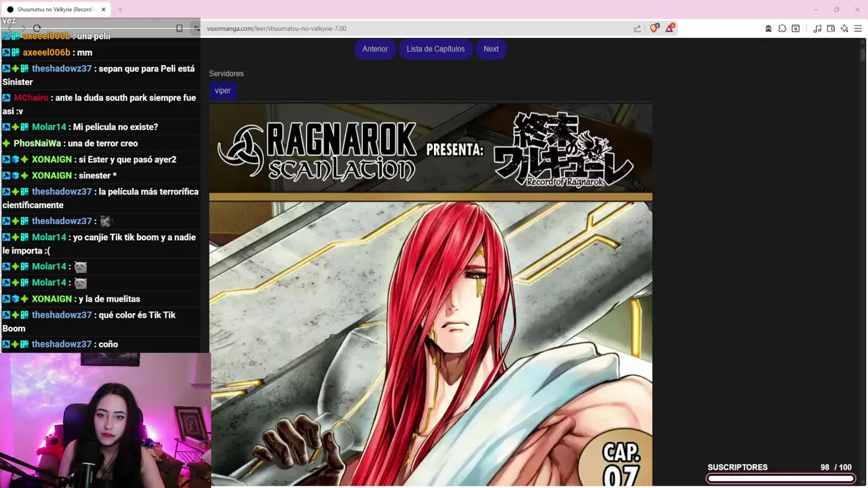Click the '98 / 100' subscriber count
The width and height of the screenshot is (868, 488).
coord(836,467)
